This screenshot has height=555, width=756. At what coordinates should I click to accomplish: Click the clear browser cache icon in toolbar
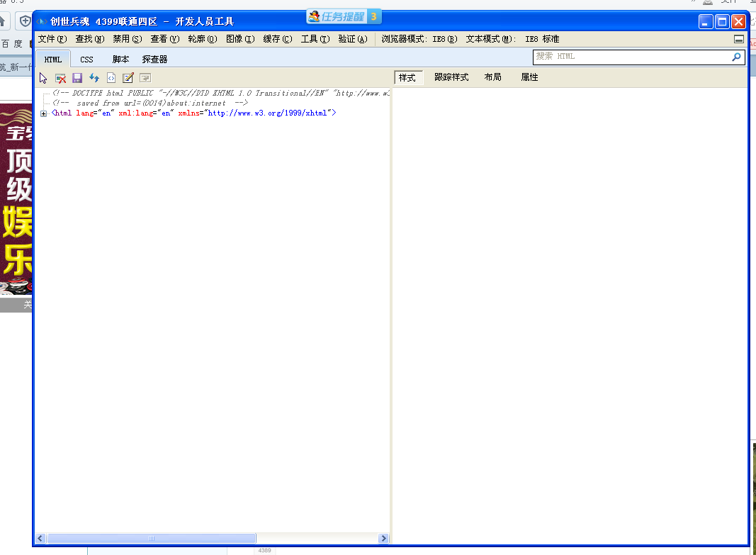point(60,78)
